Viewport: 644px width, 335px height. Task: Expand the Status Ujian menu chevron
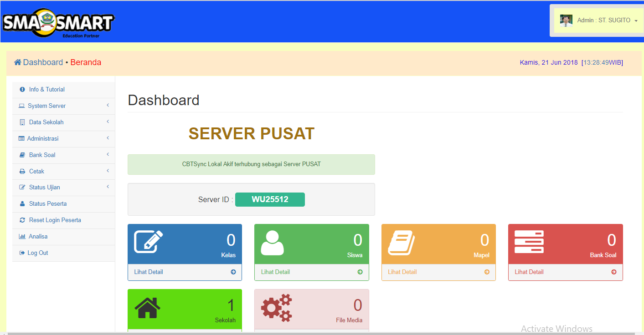click(108, 187)
